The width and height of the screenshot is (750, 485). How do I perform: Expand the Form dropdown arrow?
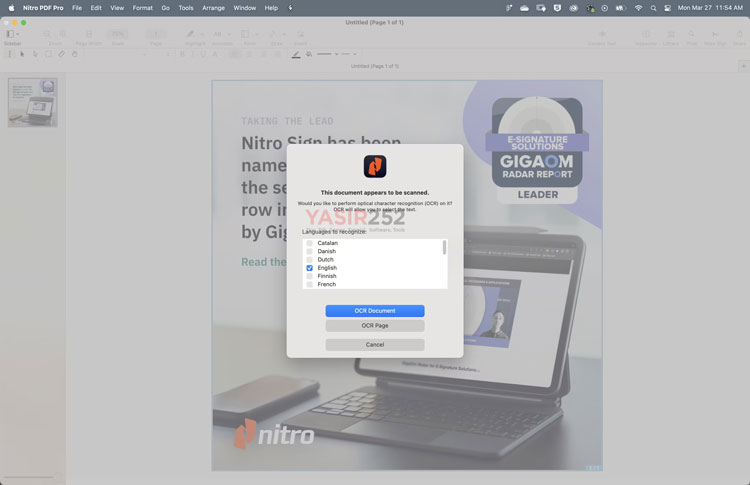coord(256,34)
